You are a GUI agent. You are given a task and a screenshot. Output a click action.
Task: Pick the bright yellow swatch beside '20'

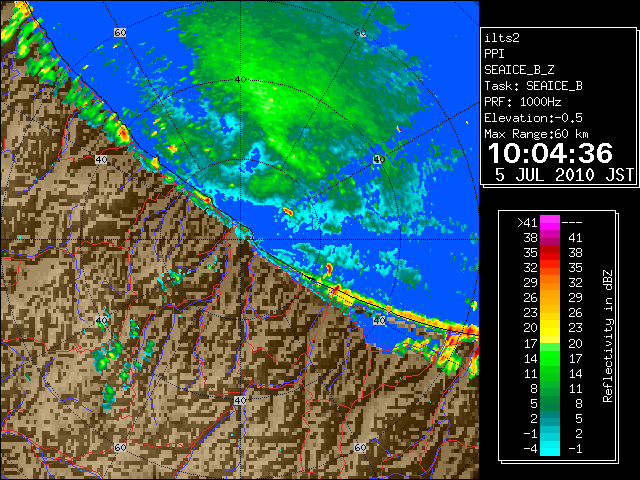coord(550,328)
